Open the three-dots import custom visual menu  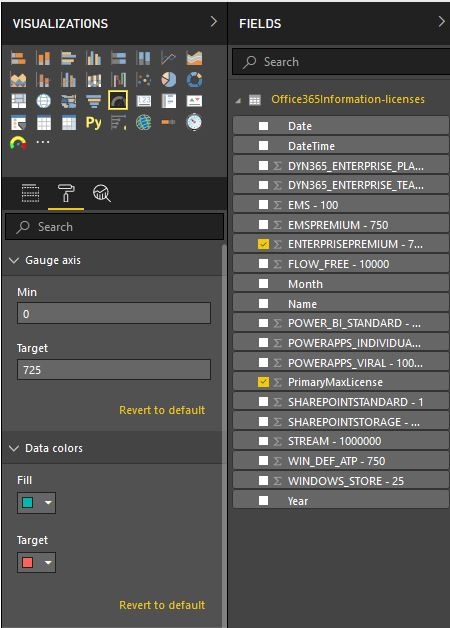click(x=43, y=142)
